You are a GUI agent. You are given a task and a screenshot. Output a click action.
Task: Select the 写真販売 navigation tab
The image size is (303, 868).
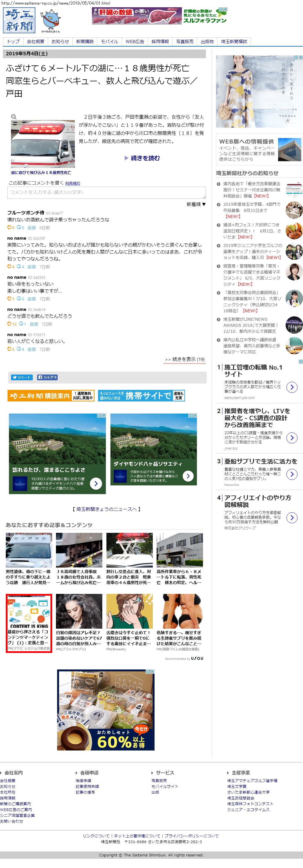pyautogui.click(x=185, y=41)
